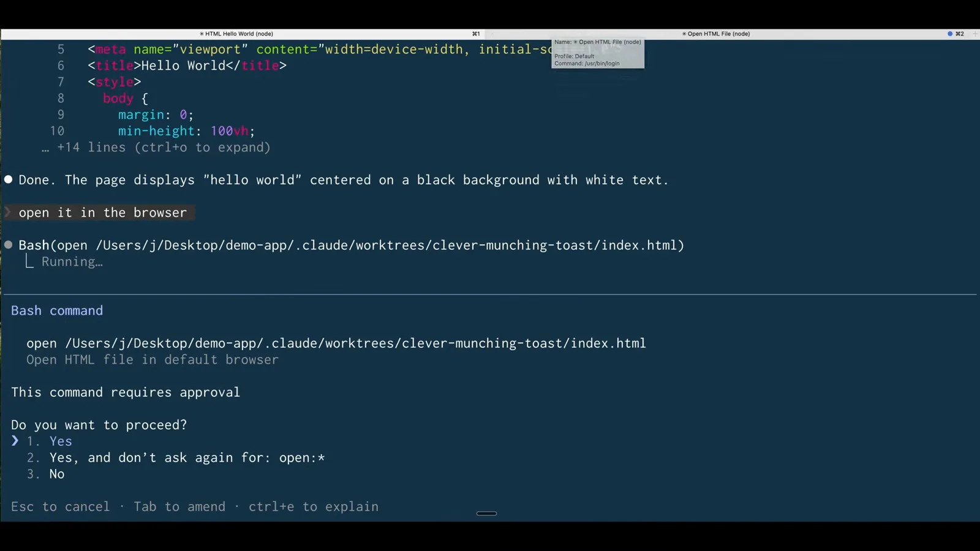Click the 'ctrl+e to explain' hint
Image resolution: width=980 pixels, height=551 pixels.
(314, 507)
